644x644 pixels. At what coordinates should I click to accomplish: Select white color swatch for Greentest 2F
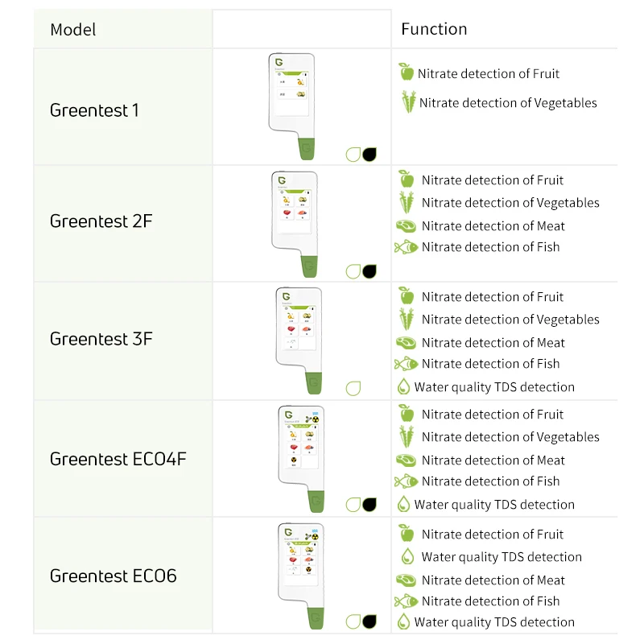pos(353,271)
